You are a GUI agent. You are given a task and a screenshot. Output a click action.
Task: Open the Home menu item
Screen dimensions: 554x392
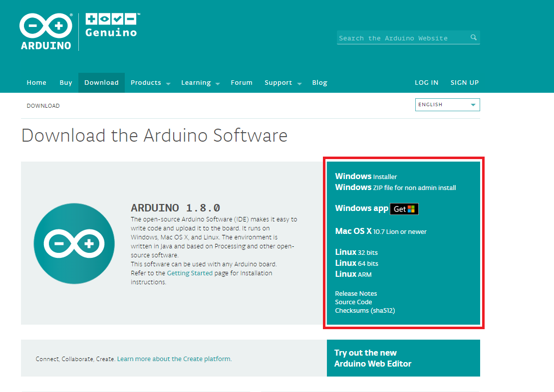click(36, 83)
